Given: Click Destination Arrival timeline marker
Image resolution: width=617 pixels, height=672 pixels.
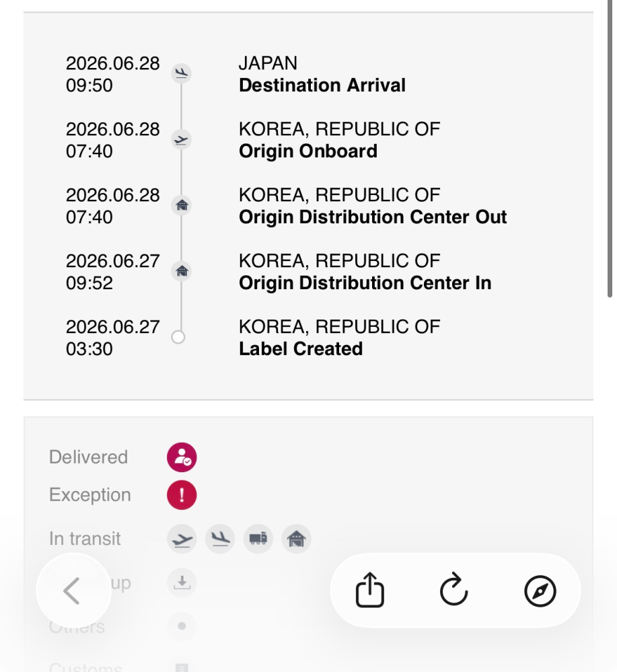Looking at the screenshot, I should click(x=182, y=73).
